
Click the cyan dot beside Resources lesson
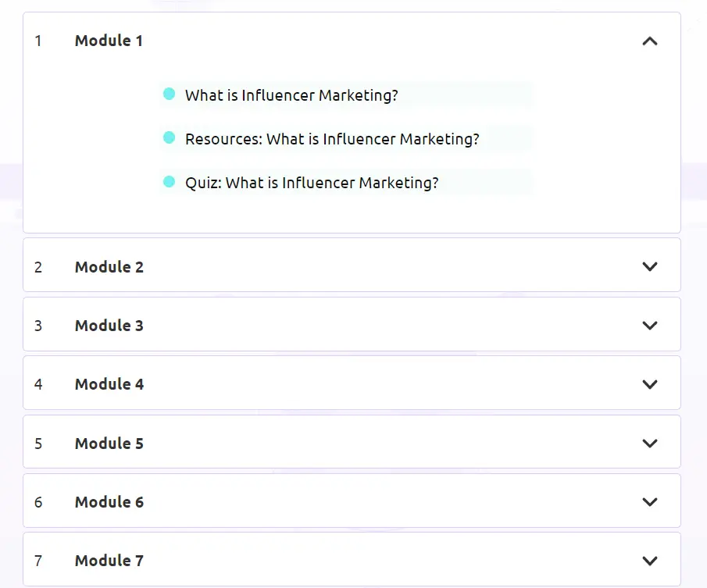[x=169, y=138]
